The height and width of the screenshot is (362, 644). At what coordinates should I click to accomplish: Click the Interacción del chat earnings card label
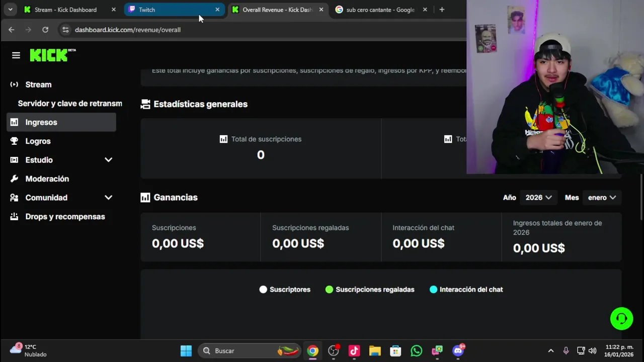coord(423,228)
